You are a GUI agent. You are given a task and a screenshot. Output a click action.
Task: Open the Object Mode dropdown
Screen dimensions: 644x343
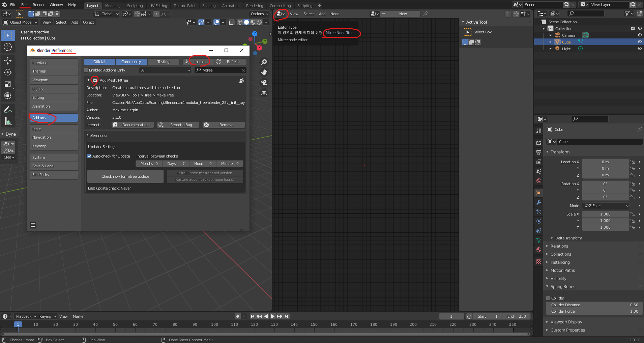point(20,22)
